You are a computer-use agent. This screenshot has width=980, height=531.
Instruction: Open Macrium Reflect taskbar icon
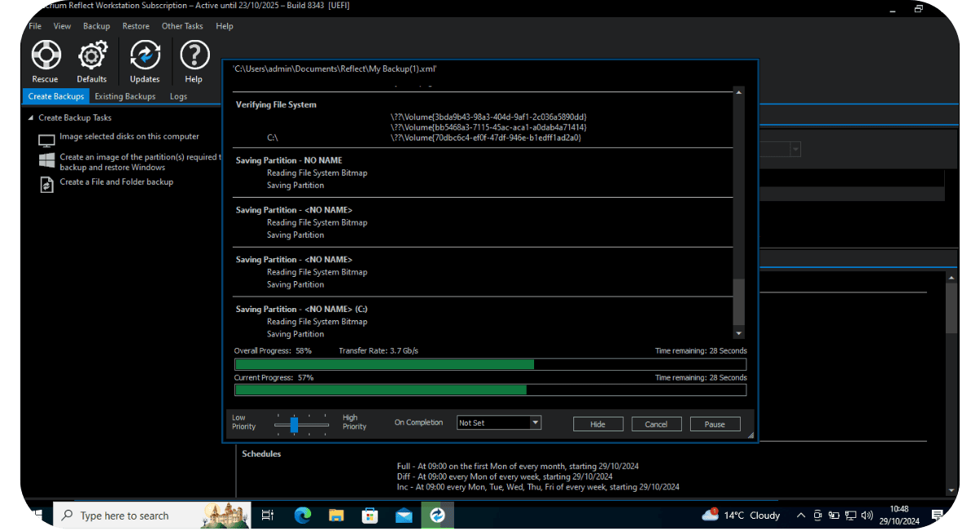click(x=437, y=515)
